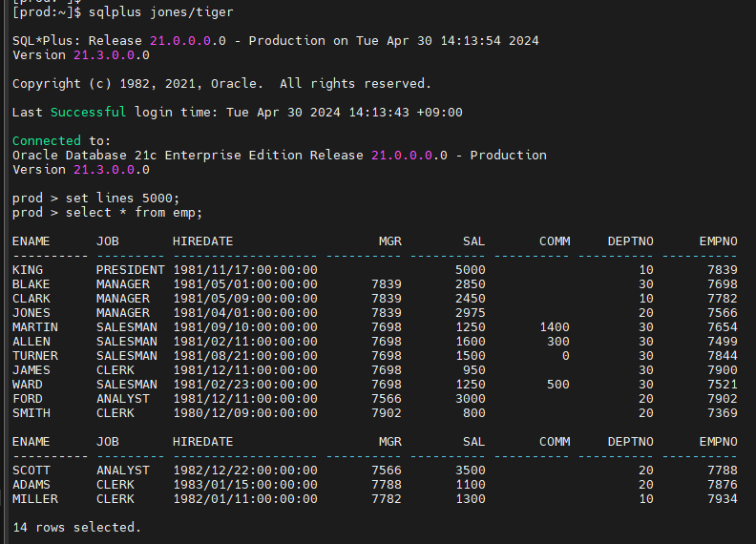Screen dimensions: 756x544
Task: Click 'select * from emp;' query text
Action: (x=134, y=213)
